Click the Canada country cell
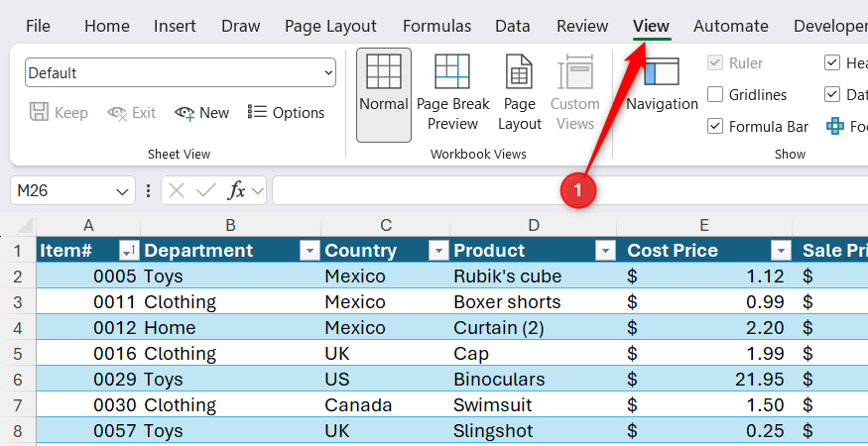868x446 pixels. coord(386,405)
